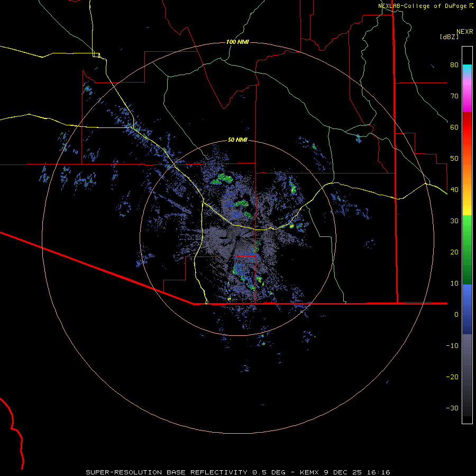The image size is (476, 476).
Task: Click the 10 value on the dBZ scale
Action: coord(454,283)
